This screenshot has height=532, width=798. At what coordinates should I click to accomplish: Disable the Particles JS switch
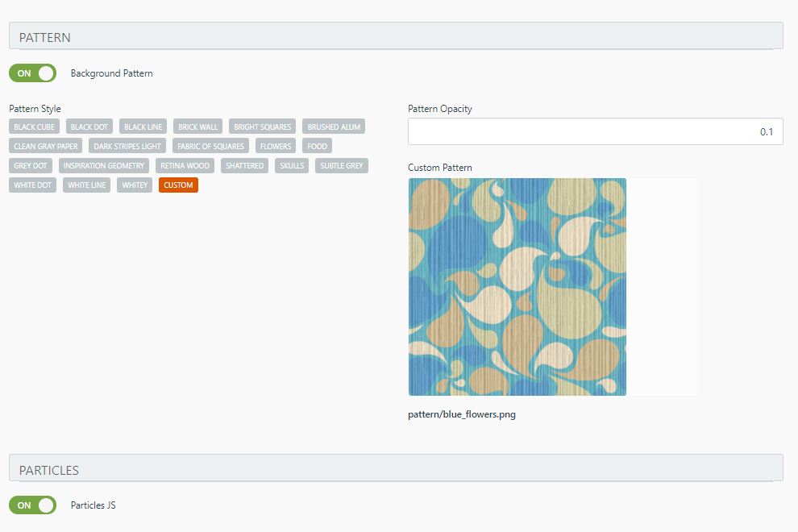[x=32, y=505]
